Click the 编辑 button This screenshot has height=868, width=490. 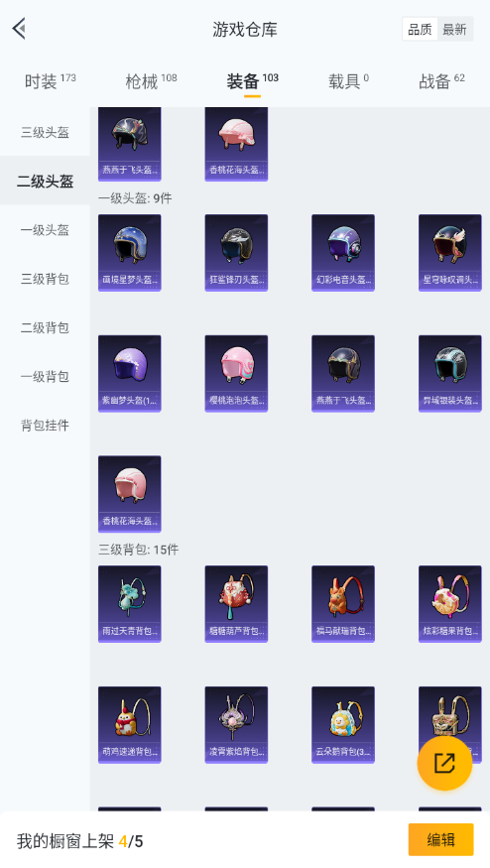[x=440, y=840]
